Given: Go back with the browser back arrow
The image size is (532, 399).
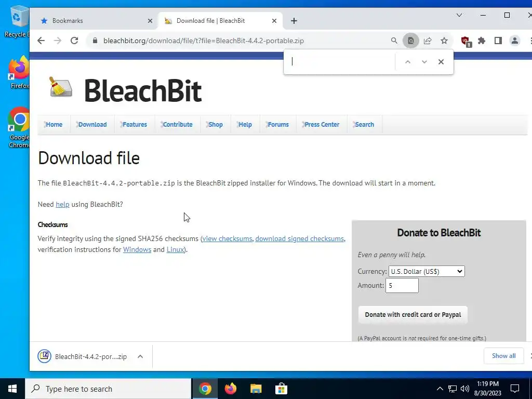Looking at the screenshot, I should (x=41, y=41).
